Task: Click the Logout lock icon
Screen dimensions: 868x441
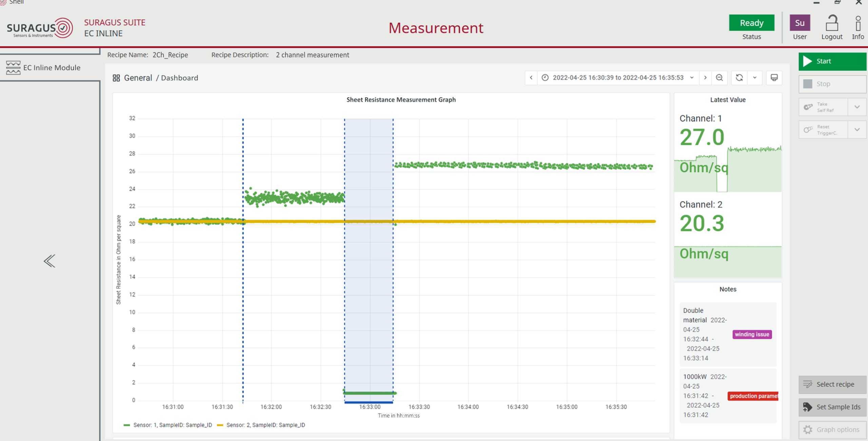Action: (x=832, y=24)
